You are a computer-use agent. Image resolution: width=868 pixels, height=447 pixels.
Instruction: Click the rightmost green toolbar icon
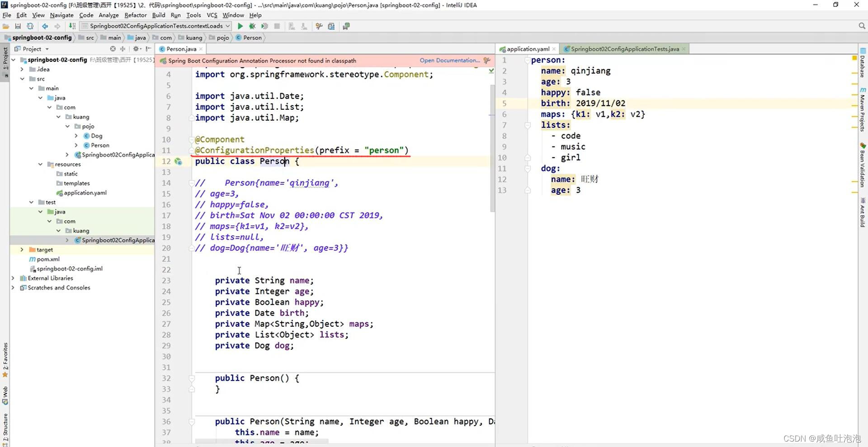pyautogui.click(x=346, y=26)
